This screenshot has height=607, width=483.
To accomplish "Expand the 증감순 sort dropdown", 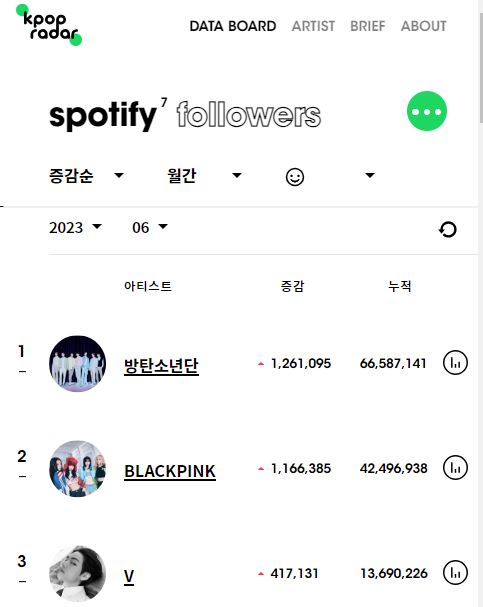I will point(86,176).
